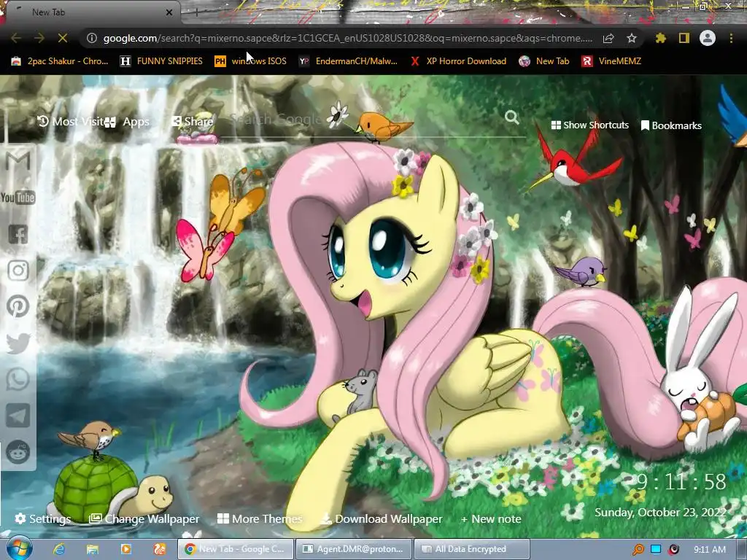Screen dimensions: 747x560
Task: Toggle Show Shortcuts
Action: (x=589, y=125)
